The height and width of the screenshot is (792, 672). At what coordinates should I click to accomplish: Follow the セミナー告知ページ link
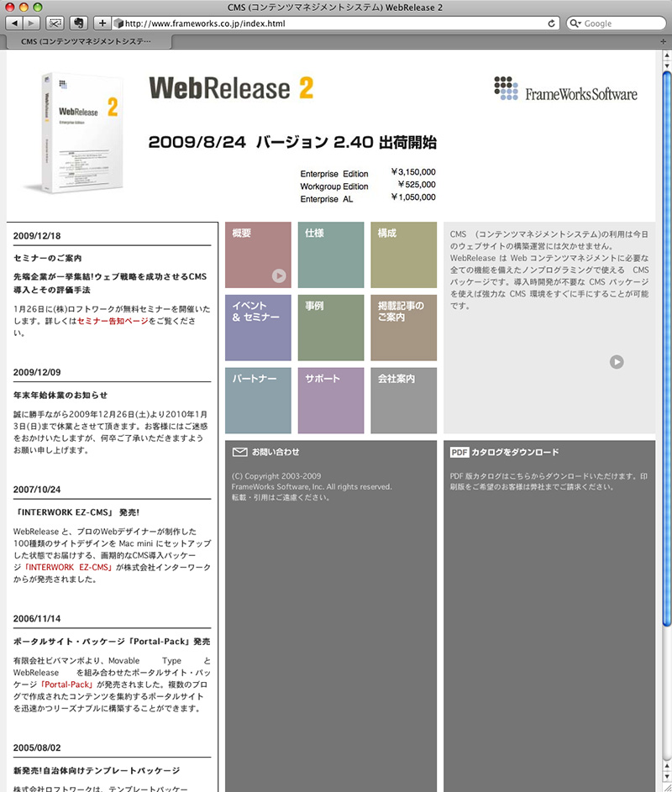(x=113, y=321)
